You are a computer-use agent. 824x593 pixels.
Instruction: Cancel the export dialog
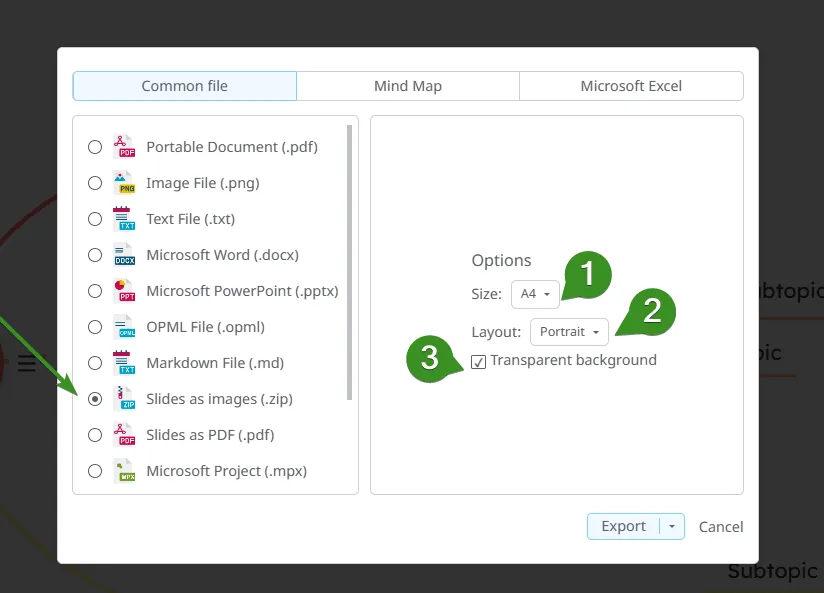pyautogui.click(x=721, y=527)
